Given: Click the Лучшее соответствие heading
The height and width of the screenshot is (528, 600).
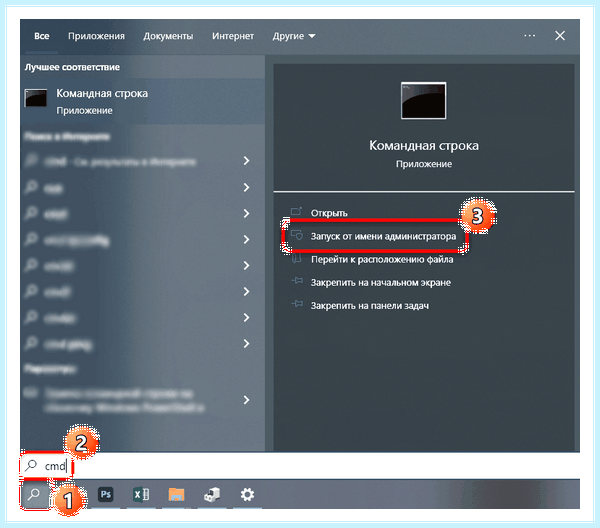Looking at the screenshot, I should (x=72, y=67).
